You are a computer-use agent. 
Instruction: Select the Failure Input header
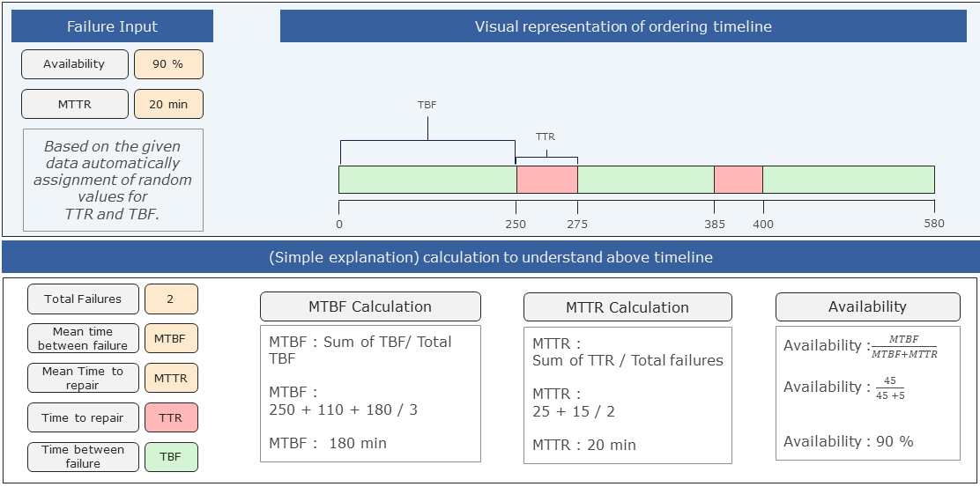coord(112,26)
